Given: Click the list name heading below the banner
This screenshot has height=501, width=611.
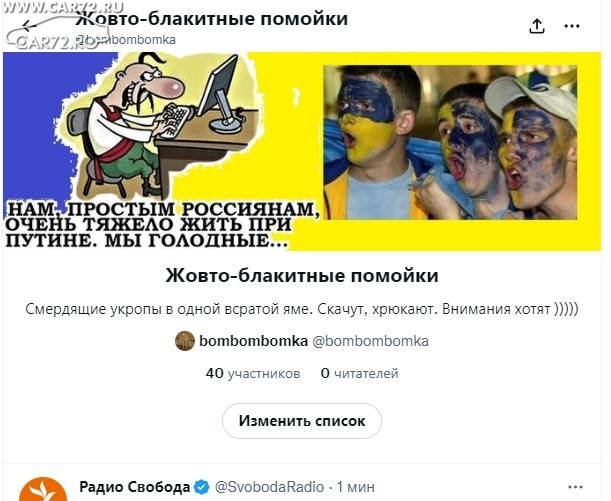Looking at the screenshot, I should (302, 275).
